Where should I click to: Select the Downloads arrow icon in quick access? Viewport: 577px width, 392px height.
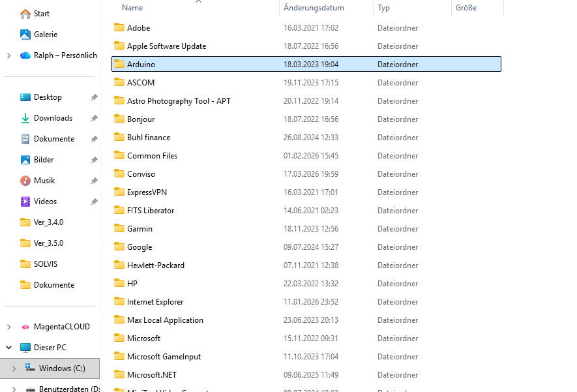(25, 118)
